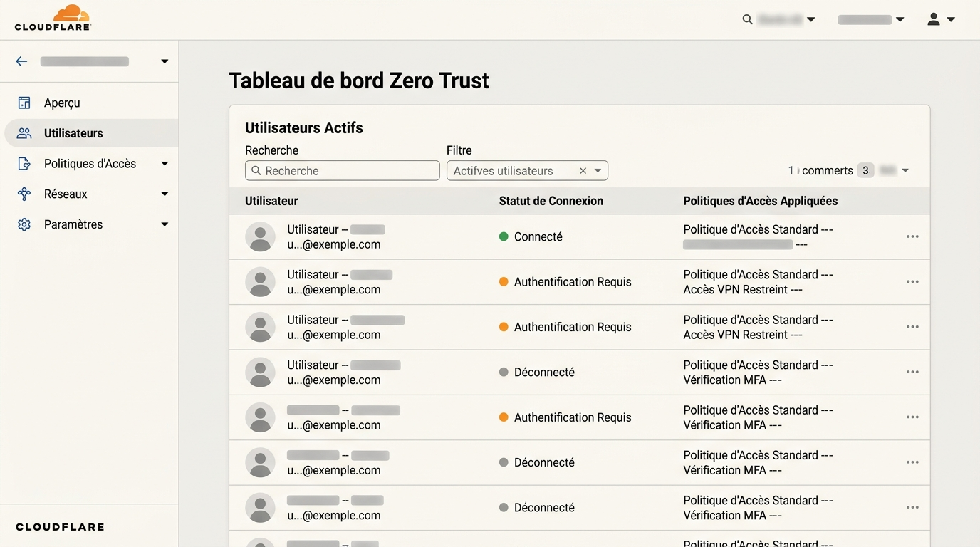
Task: Sort by Politiques d'Accès Appliquées header
Action: [760, 201]
